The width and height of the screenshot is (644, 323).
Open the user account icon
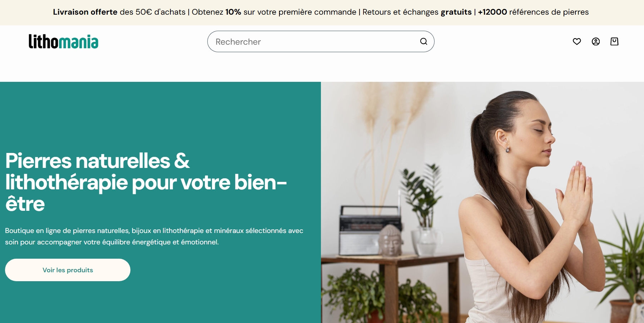(x=596, y=41)
